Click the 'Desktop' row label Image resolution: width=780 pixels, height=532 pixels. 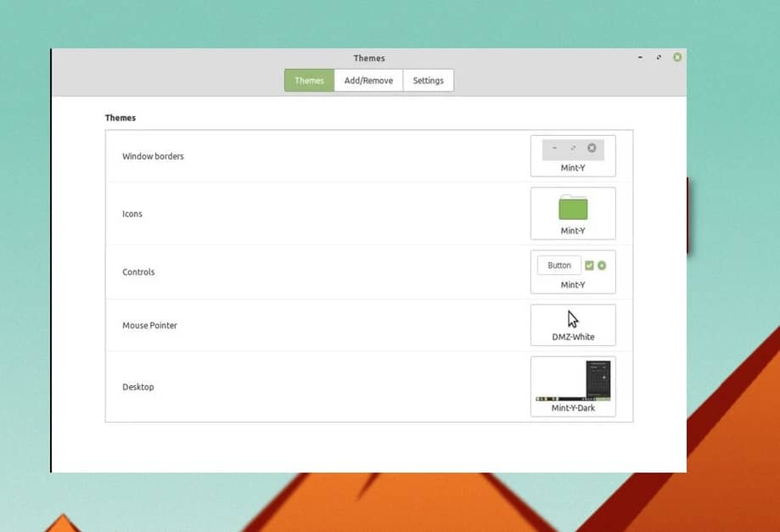138,387
